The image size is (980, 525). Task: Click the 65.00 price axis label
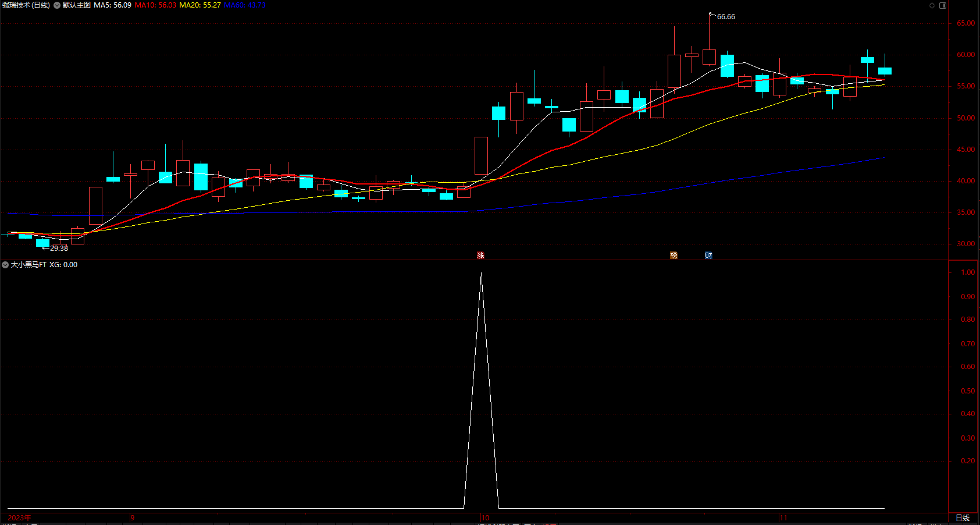pyautogui.click(x=965, y=23)
